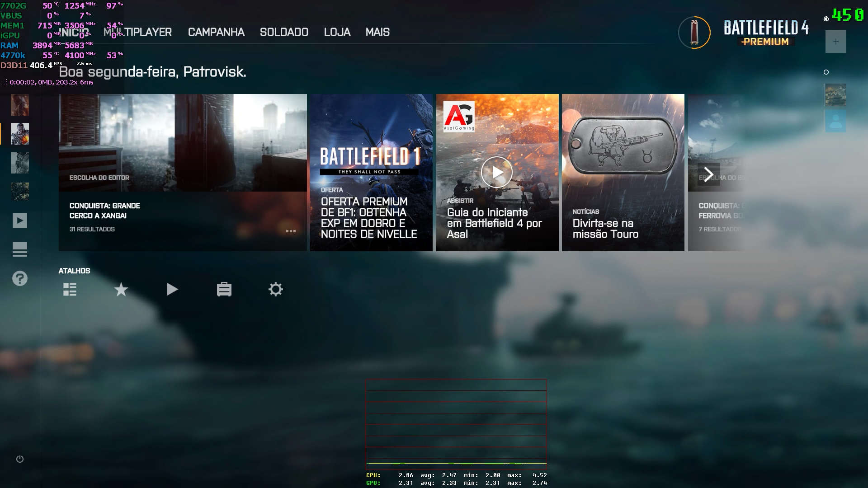This screenshot has height=488, width=868.
Task: Switch to the Soldado tab
Action: (x=284, y=32)
